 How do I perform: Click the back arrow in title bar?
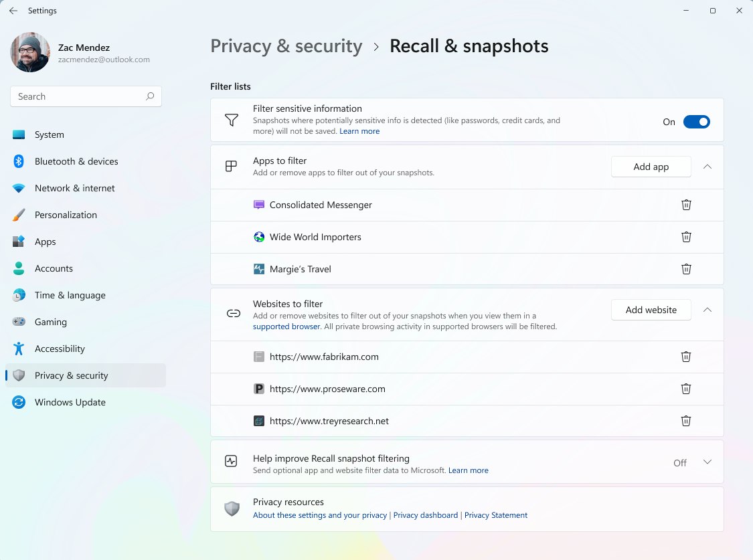13,11
